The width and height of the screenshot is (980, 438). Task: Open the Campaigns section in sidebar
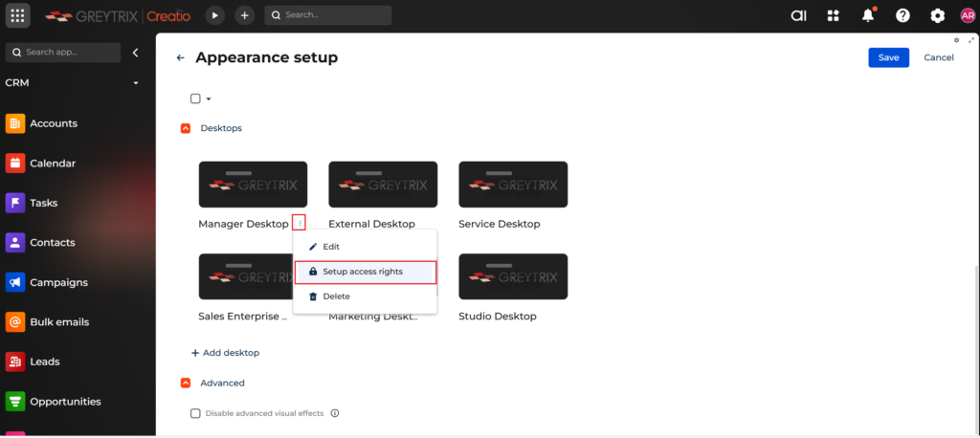pos(58,282)
